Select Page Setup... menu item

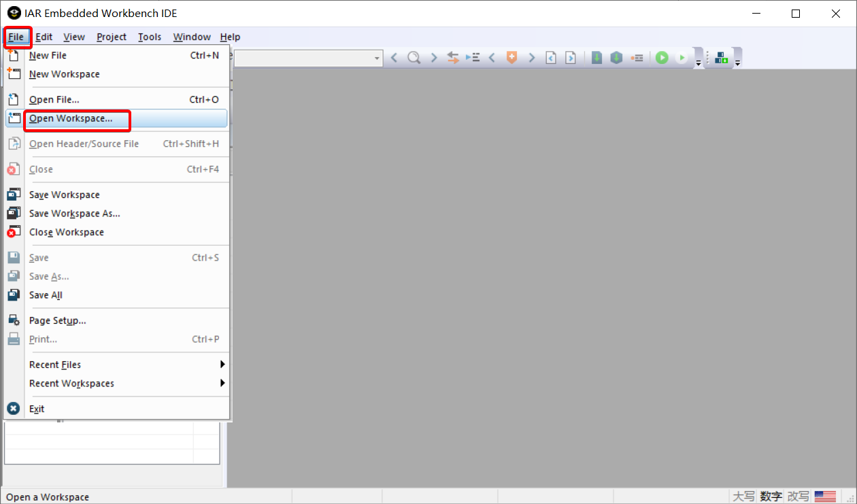pos(57,320)
